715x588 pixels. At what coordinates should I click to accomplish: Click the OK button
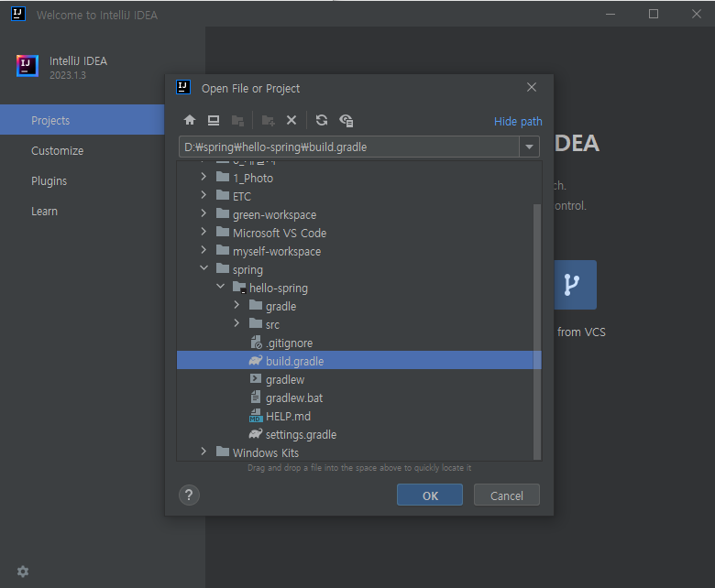click(x=430, y=495)
